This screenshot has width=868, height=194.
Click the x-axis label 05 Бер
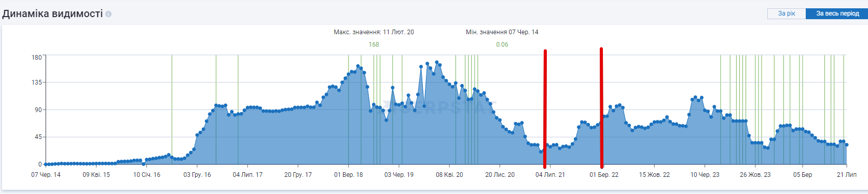tap(803, 175)
